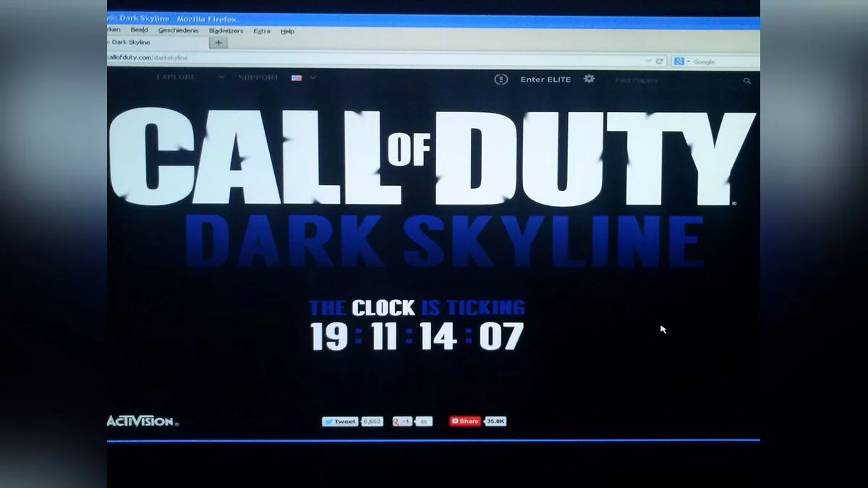Click the Google search engine icon
868x488 pixels.
pyautogui.click(x=678, y=61)
